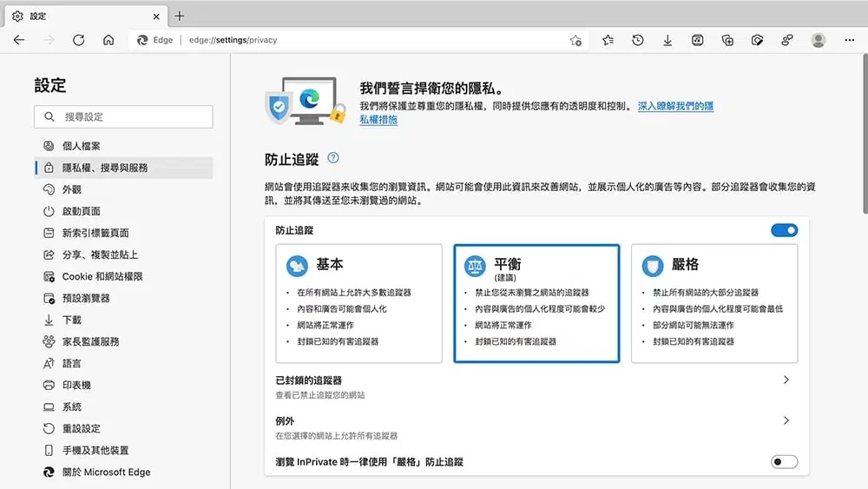
Task: Add this page to favorites star icon
Action: [x=575, y=40]
